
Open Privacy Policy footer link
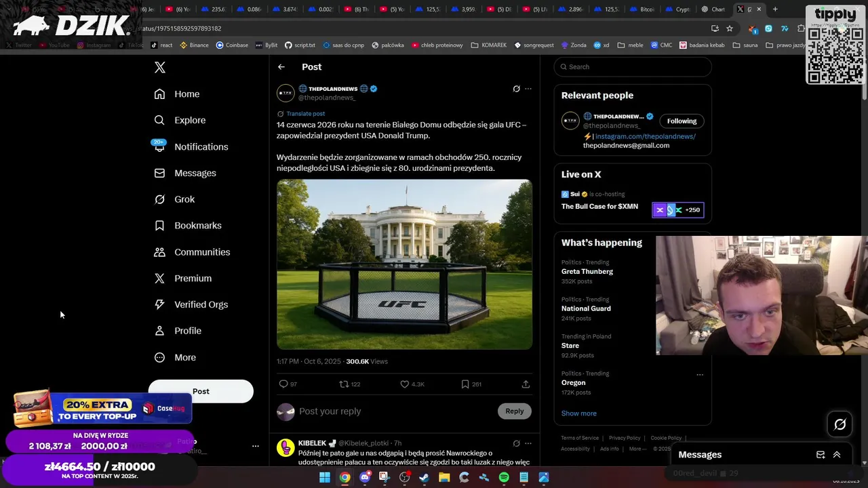point(625,438)
